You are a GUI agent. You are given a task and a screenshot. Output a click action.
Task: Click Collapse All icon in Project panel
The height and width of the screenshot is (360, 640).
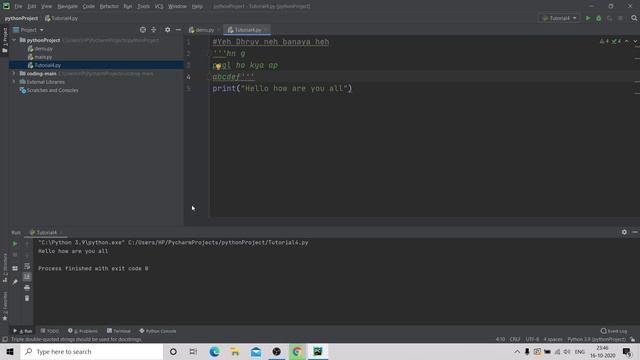click(154, 30)
